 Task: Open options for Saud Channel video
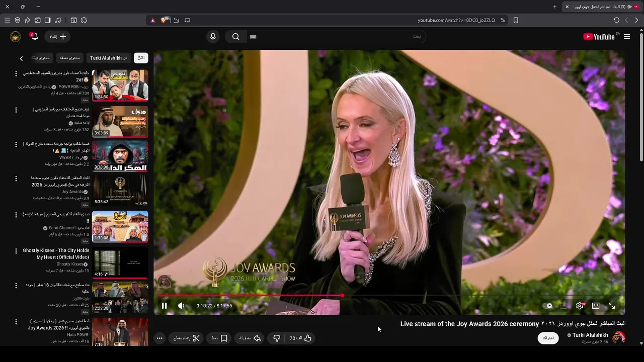click(16, 215)
